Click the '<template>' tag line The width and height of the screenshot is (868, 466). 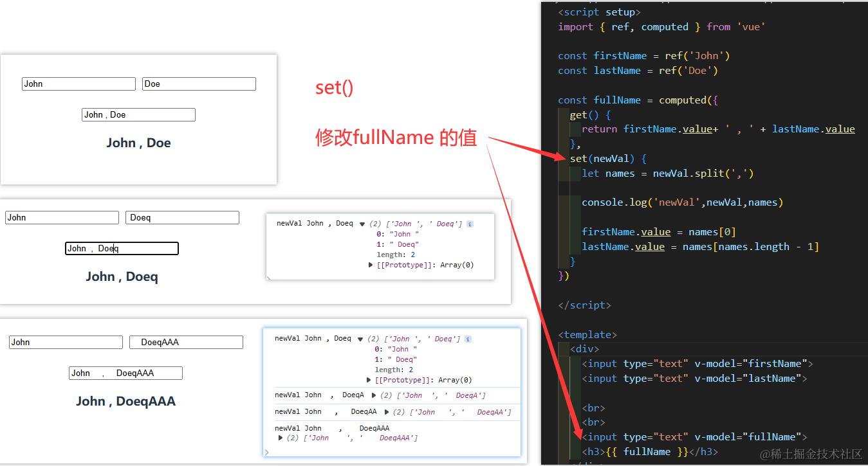point(587,334)
